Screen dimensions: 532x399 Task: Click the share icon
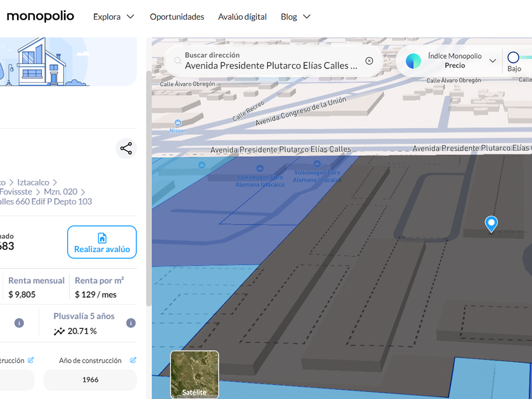click(126, 149)
